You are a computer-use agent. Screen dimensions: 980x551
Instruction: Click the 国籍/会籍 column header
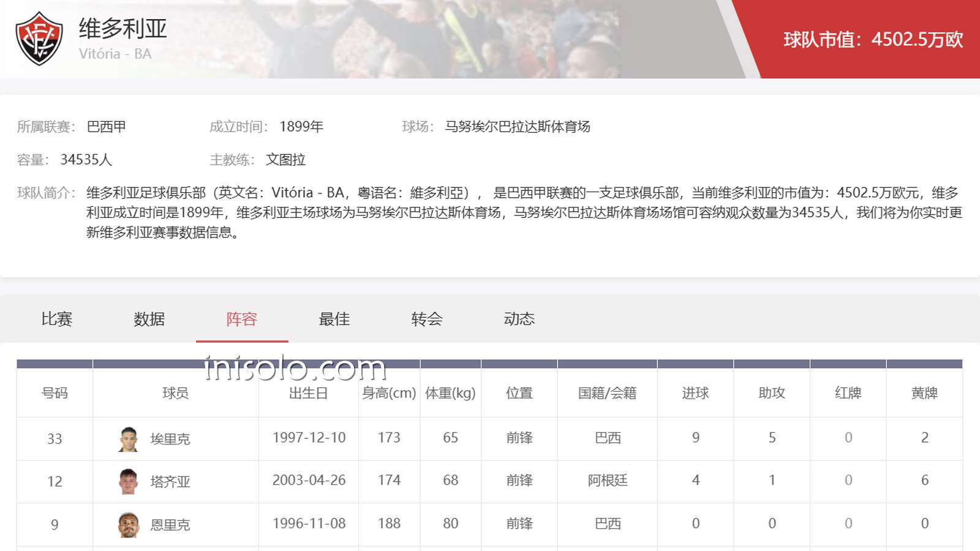608,393
